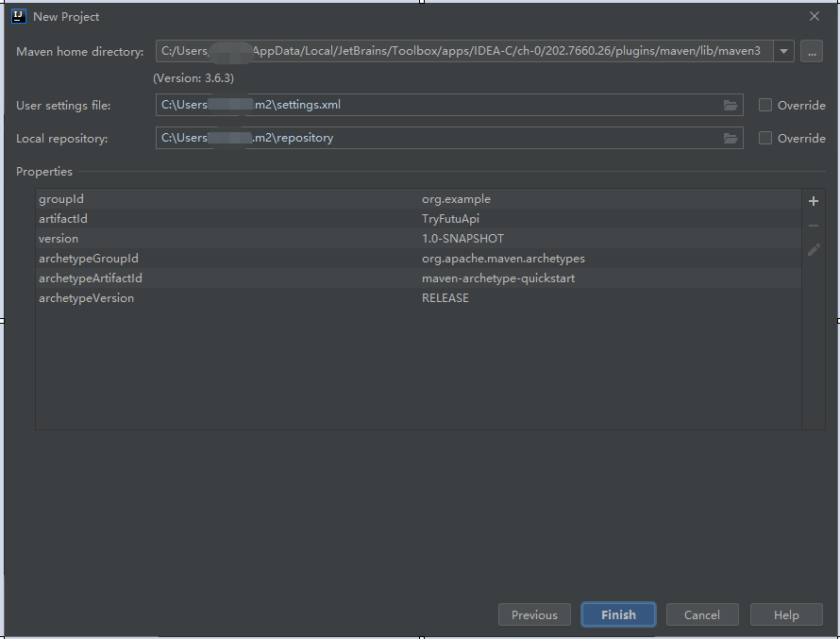Screen dimensions: 840x639
Task: Click the remove property minus icon
Action: 814,226
